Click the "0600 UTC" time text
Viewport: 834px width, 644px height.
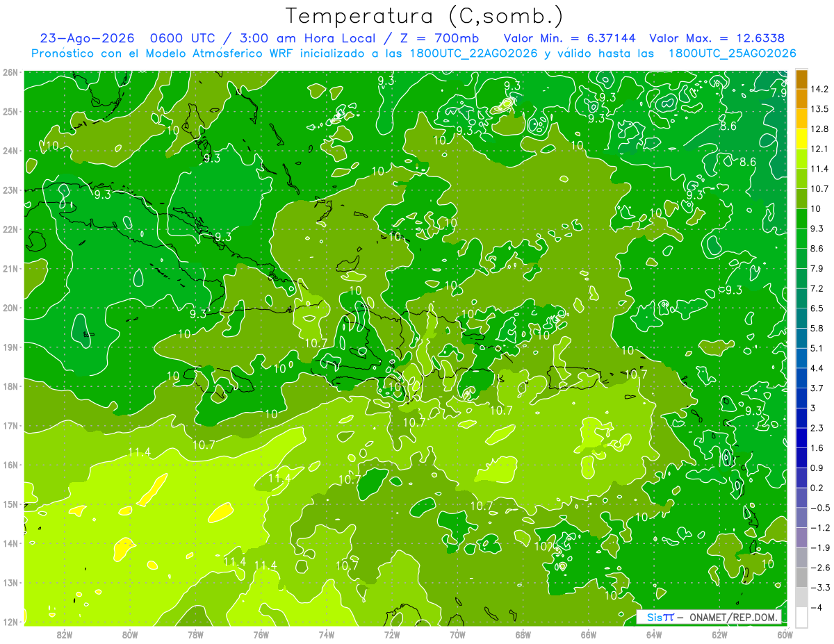pyautogui.click(x=183, y=38)
